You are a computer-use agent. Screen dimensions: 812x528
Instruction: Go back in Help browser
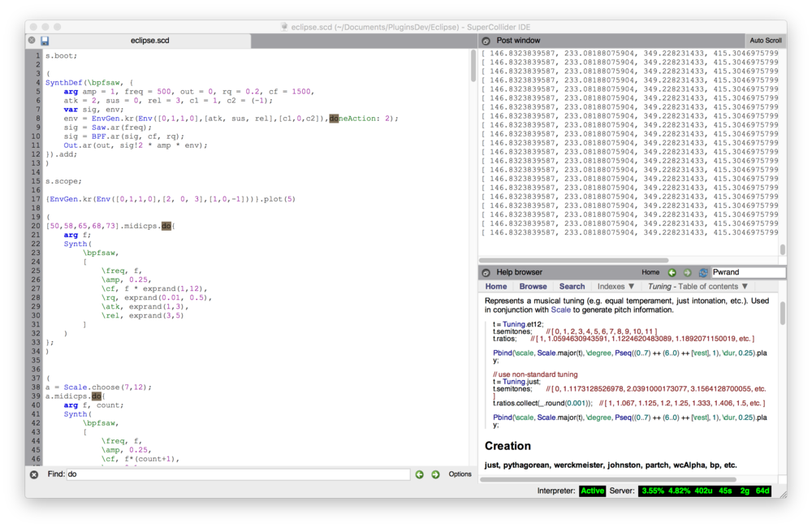(672, 272)
